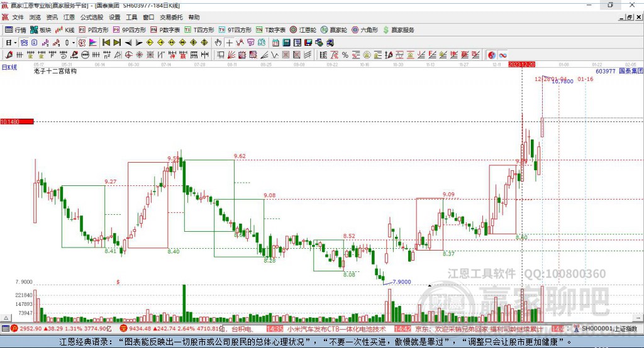Select the zigzag wave line tool
644x348 pixels.
point(275,55)
